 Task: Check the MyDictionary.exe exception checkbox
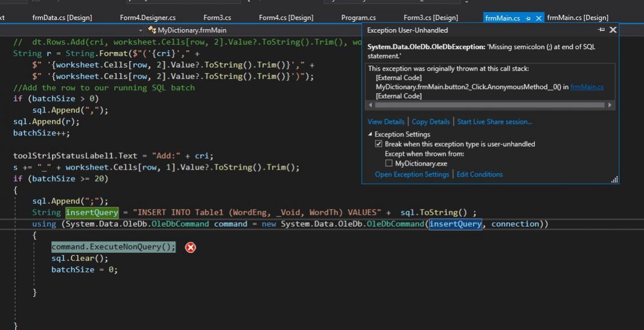389,164
